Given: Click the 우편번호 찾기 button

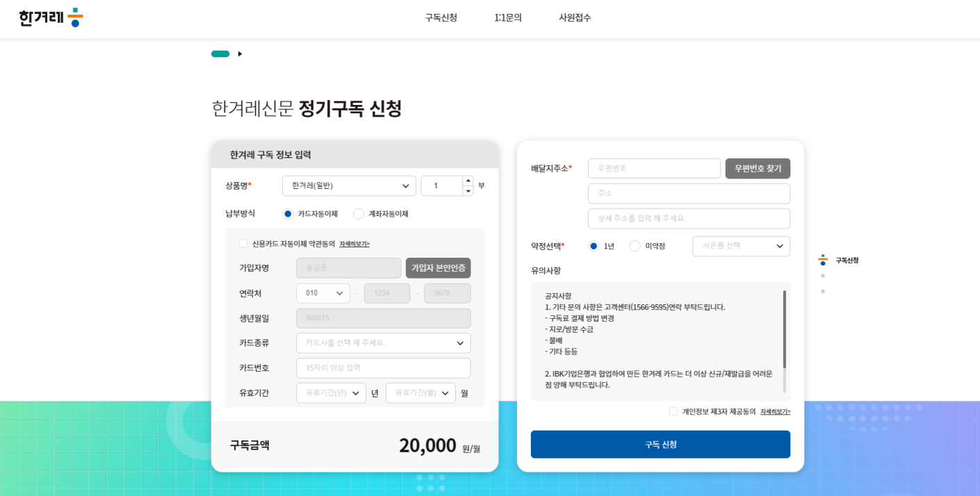Looking at the screenshot, I should coord(758,169).
